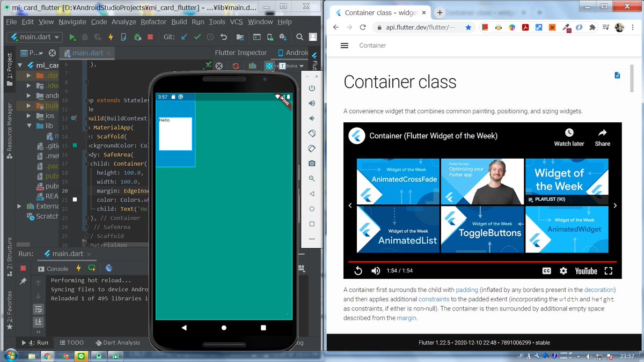Open the ToggleButtons video thumbnail

click(482, 230)
